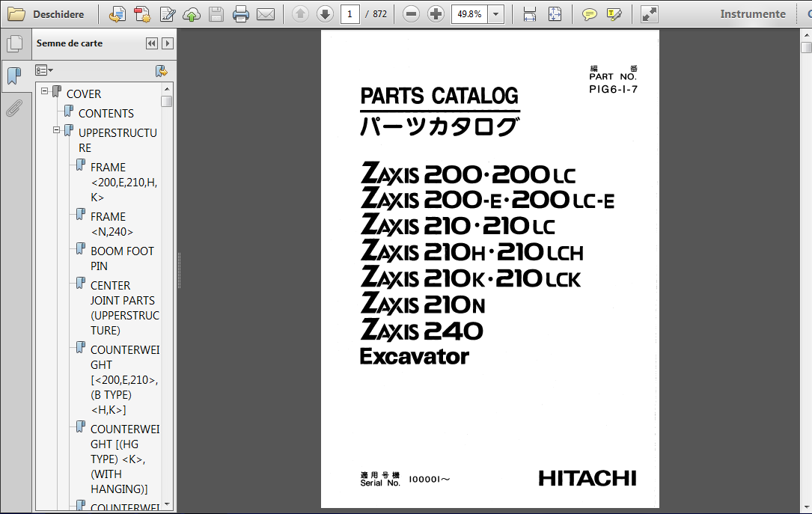Click the cloud upload icon

192,14
